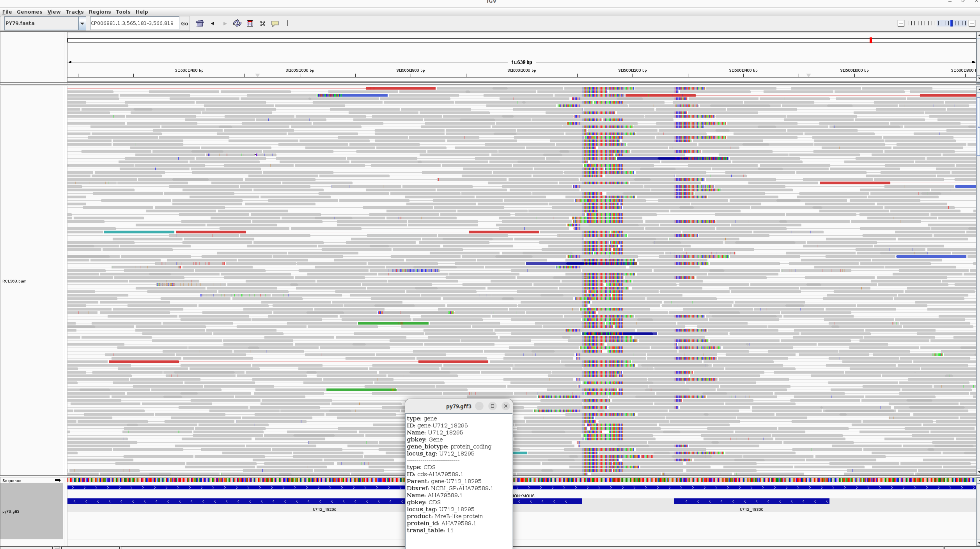This screenshot has height=549, width=980.
Task: Click 'ID: gene-U712_18295' line in popup
Action: tap(437, 425)
